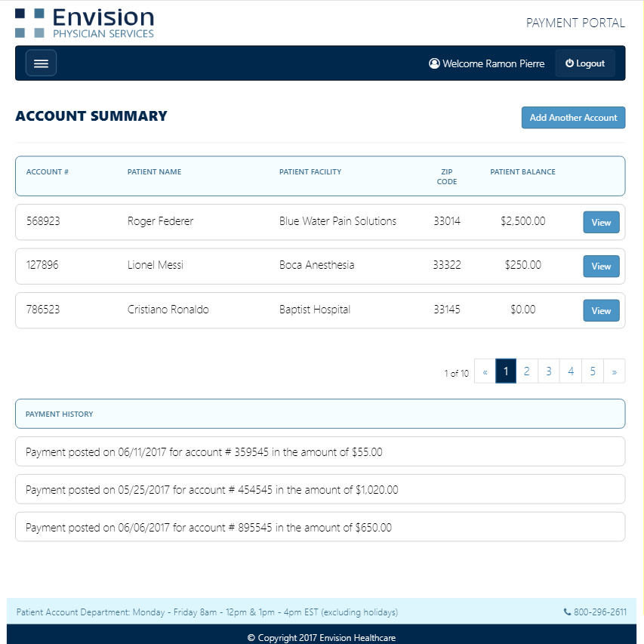Image resolution: width=644 pixels, height=644 pixels.
Task: Click the Baptist Hospital facility
Action: click(x=315, y=310)
